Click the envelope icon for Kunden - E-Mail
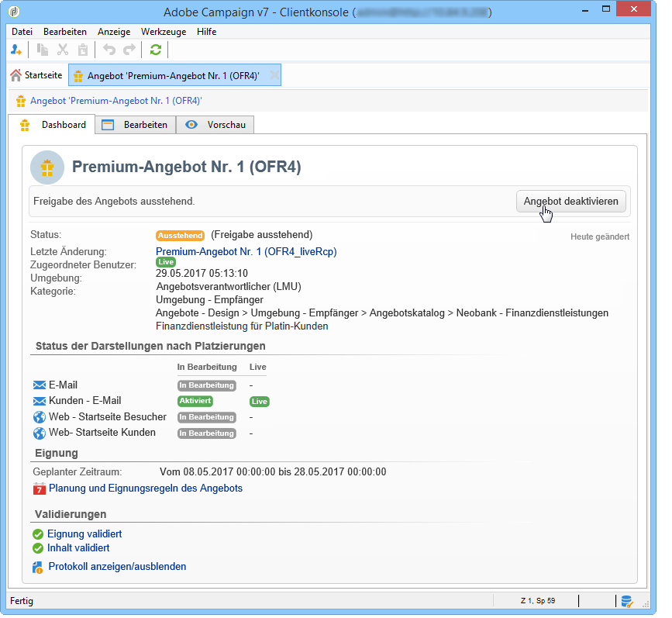This screenshot has width=672, height=618. pos(40,401)
